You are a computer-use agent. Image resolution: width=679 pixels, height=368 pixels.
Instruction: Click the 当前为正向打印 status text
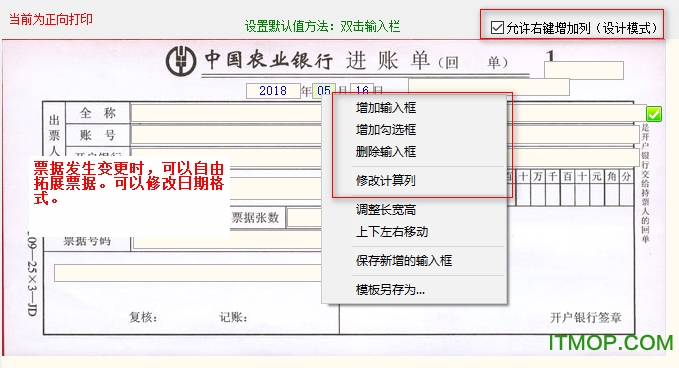pyautogui.click(x=51, y=19)
